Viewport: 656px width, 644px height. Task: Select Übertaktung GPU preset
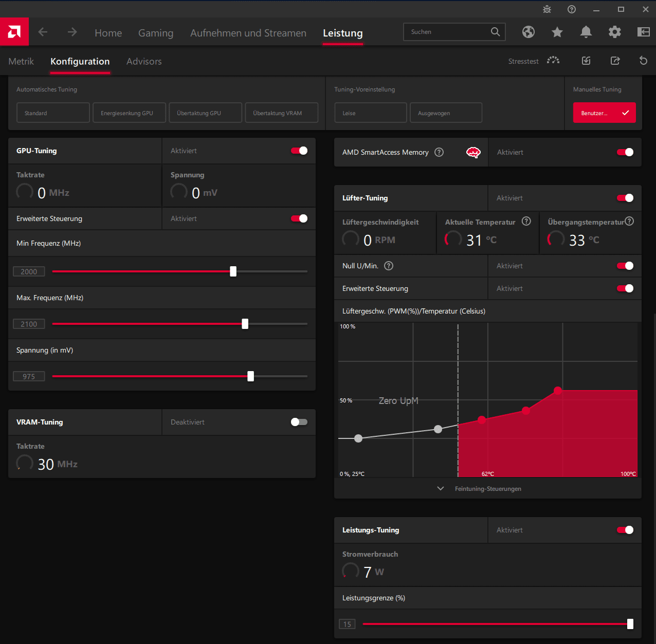[x=205, y=113]
